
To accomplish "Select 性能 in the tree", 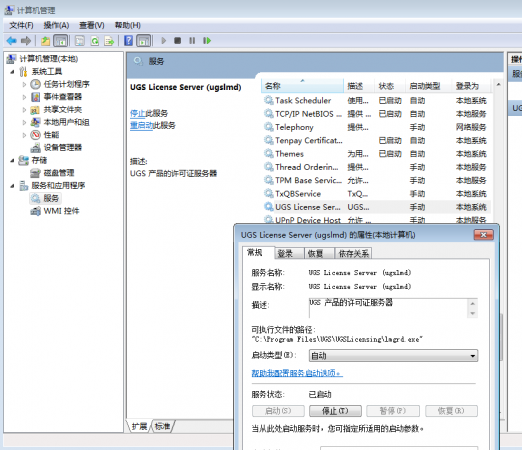I will click(x=51, y=135).
